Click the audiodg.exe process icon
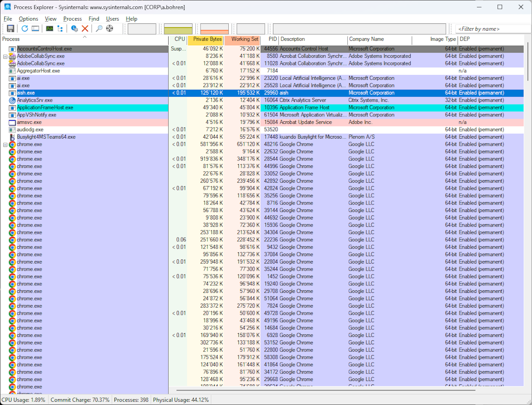The image size is (532, 405). 12,130
